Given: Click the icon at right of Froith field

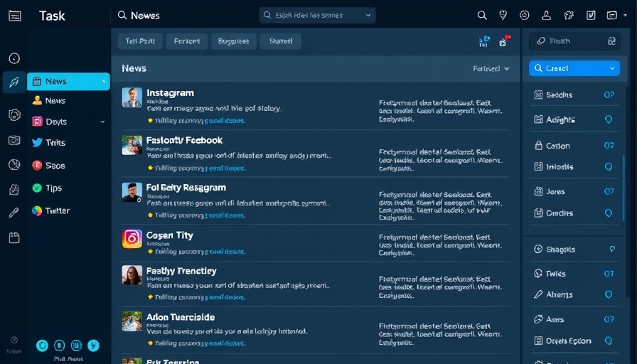Looking at the screenshot, I should (612, 41).
